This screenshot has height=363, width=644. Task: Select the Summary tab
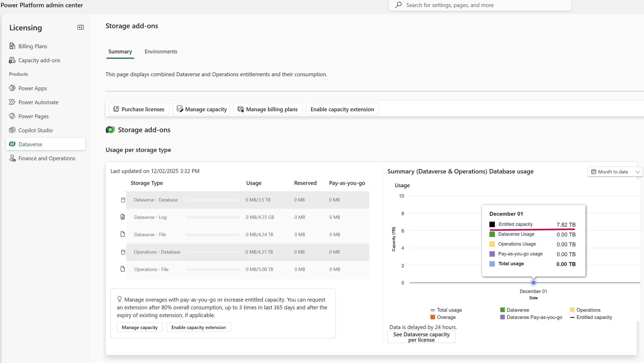click(120, 51)
